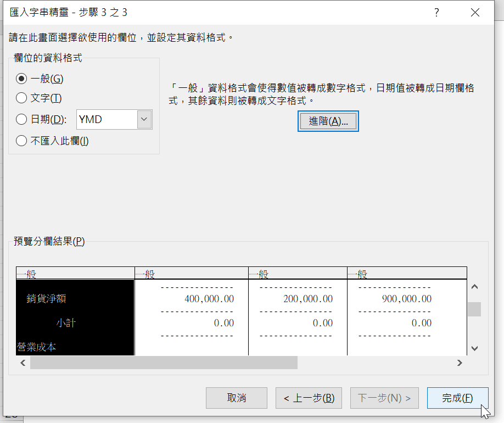Click the 營業成本 cell in preview

[x=36, y=347]
